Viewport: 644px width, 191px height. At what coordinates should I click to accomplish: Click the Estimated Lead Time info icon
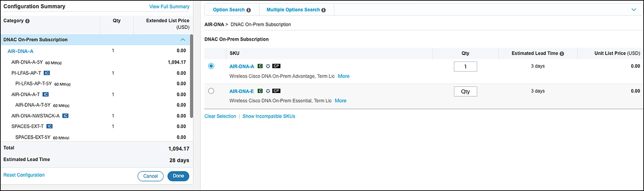(562, 54)
